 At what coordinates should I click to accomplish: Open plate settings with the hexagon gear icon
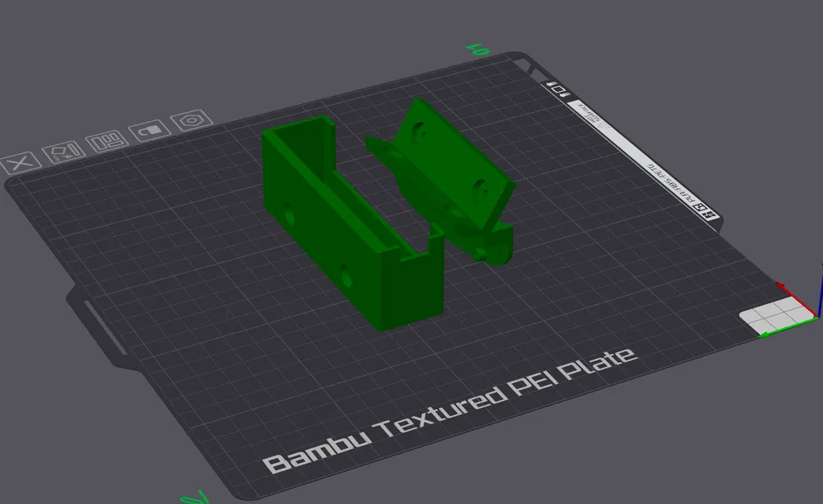click(x=191, y=121)
